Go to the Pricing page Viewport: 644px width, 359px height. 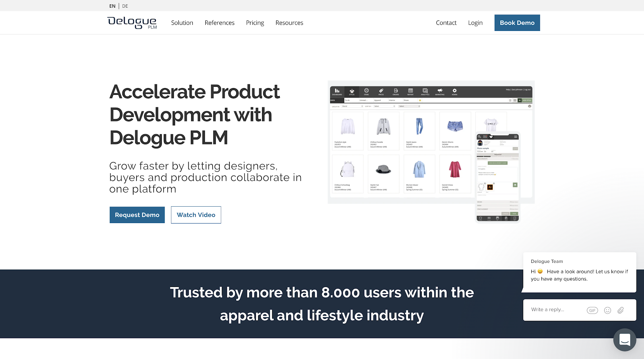(x=255, y=23)
